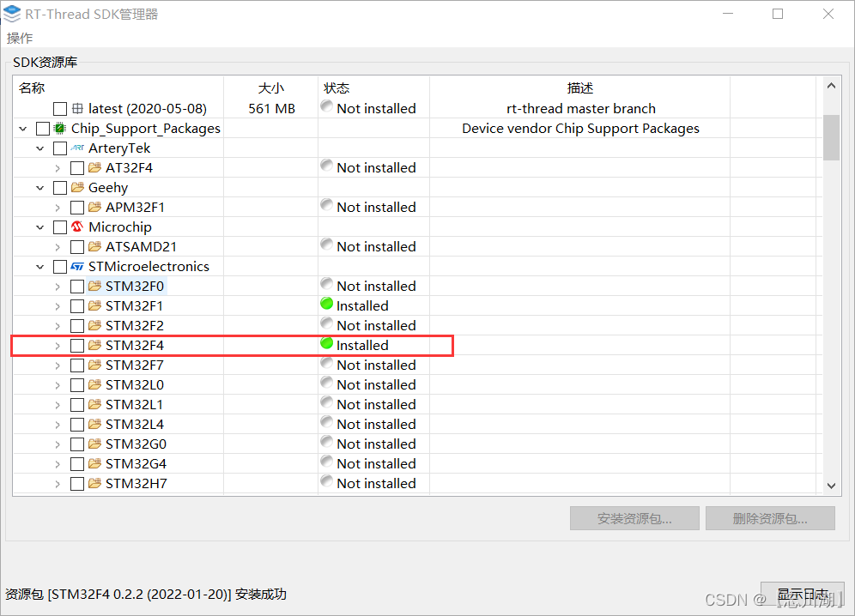The height and width of the screenshot is (616, 855).
Task: Collapse the STMicroelectronics tree branch
Action: 39,266
